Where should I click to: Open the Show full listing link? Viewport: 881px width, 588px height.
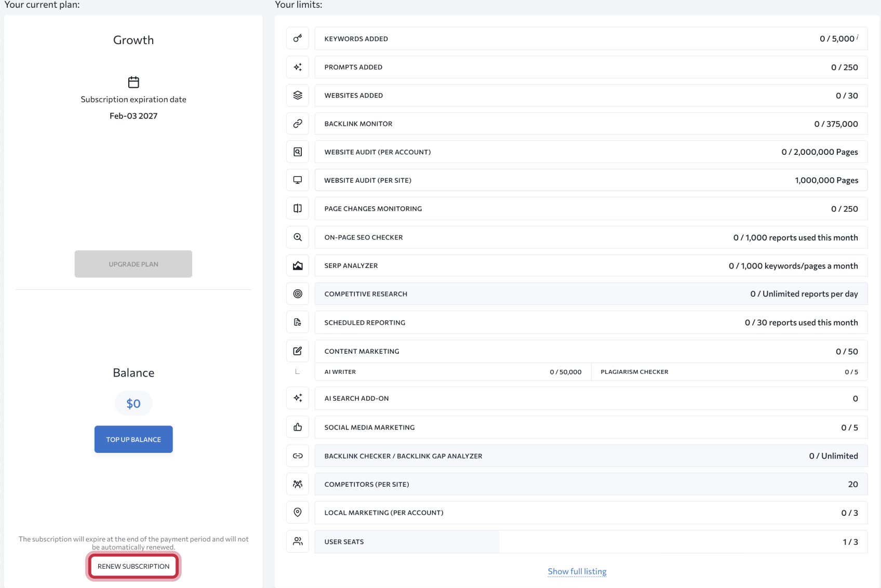click(x=577, y=571)
